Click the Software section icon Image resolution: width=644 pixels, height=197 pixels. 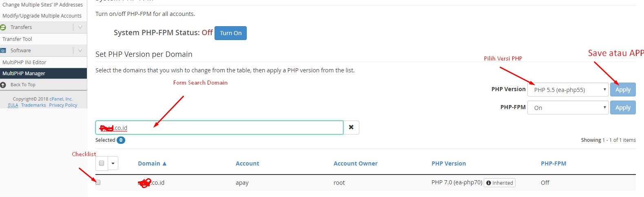pos(3,51)
